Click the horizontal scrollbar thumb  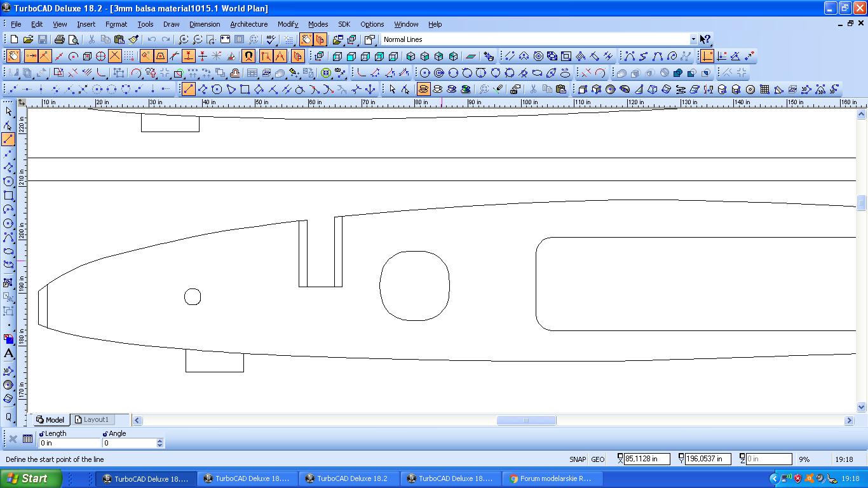(x=526, y=420)
